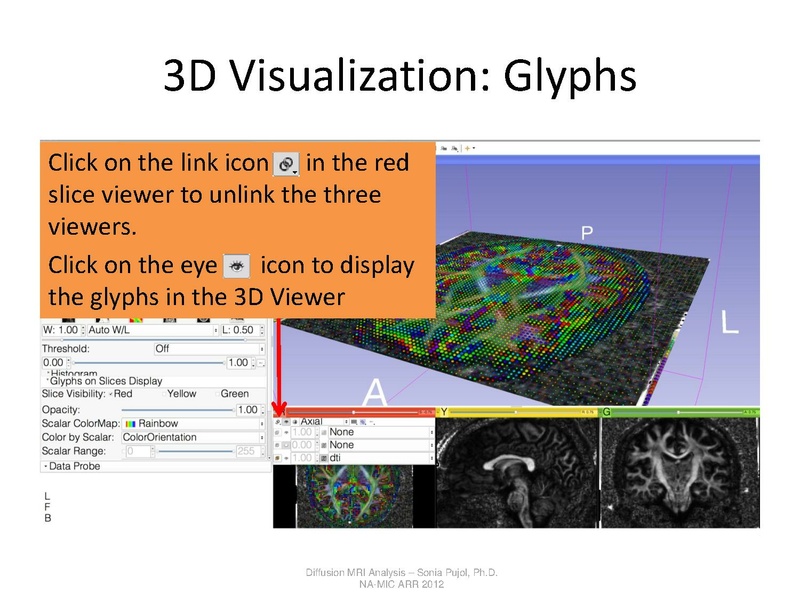The height and width of the screenshot is (600, 800).
Task: Click the layer icon at start of dti row
Action: point(278,458)
